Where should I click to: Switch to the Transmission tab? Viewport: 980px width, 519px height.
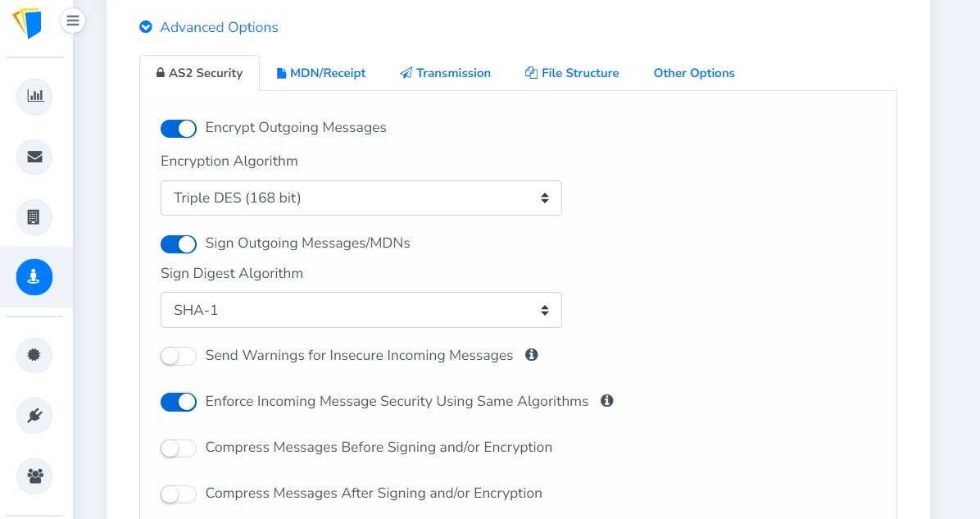[445, 73]
